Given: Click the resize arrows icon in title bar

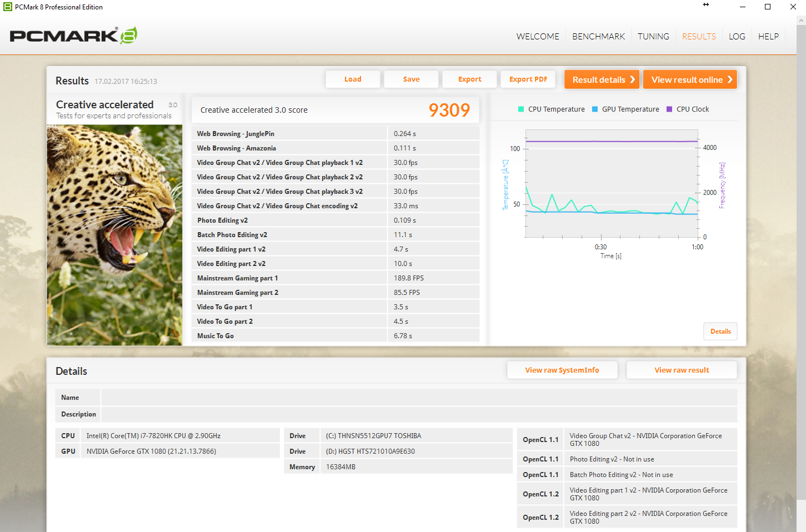Looking at the screenshot, I should click(x=706, y=4).
